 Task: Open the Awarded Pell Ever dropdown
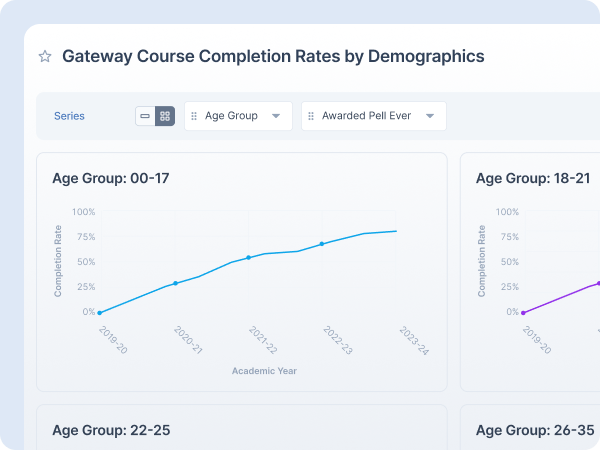click(x=430, y=116)
